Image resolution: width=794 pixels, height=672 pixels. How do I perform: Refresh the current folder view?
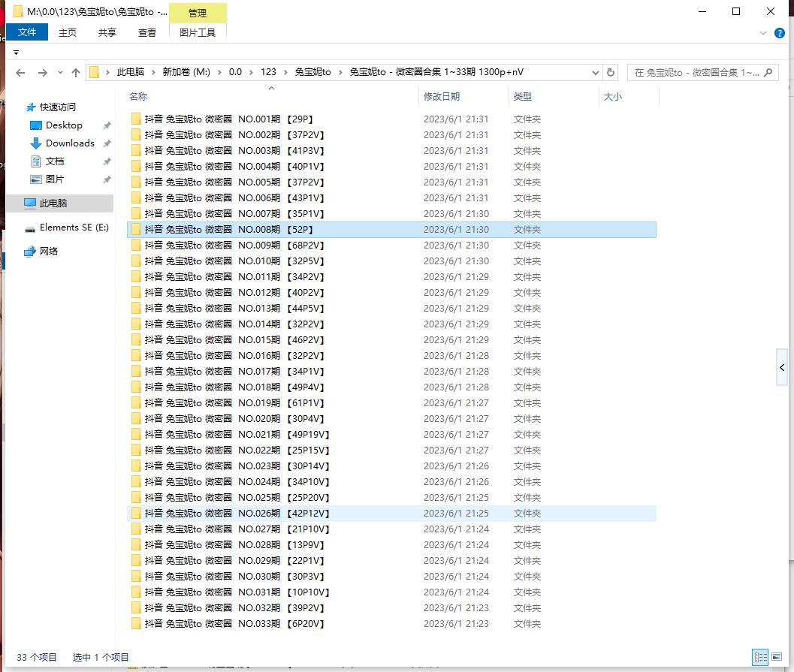click(611, 72)
